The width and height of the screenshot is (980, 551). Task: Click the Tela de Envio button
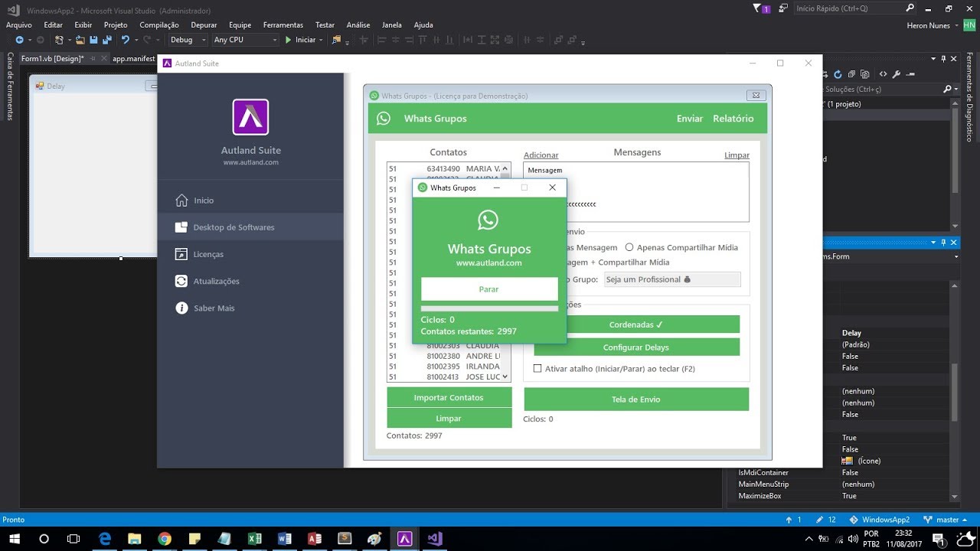(x=636, y=399)
